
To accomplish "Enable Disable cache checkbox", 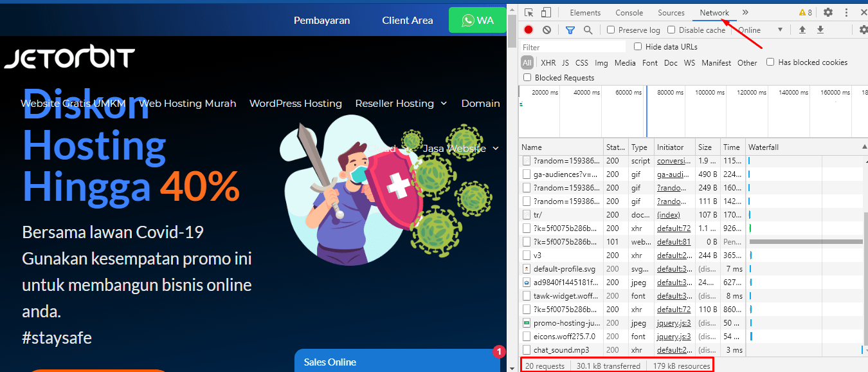I will (671, 30).
